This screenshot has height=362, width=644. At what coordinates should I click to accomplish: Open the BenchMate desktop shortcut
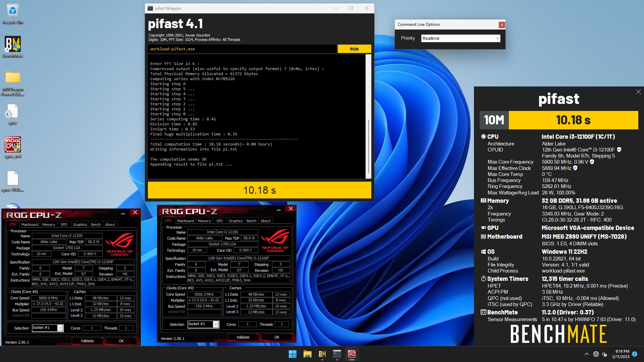(x=13, y=47)
